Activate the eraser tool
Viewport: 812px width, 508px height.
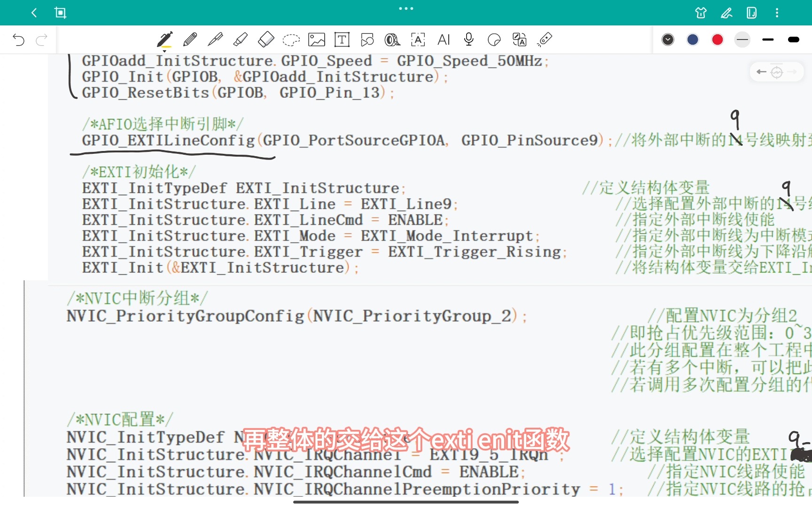(x=266, y=40)
